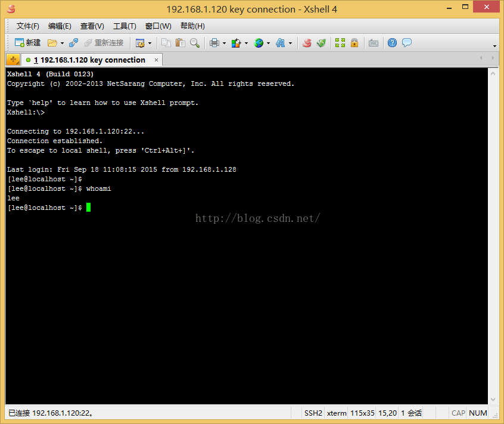The height and width of the screenshot is (424, 504).
Task: Expand the toolbar options overflow arrow
Action: (494, 46)
